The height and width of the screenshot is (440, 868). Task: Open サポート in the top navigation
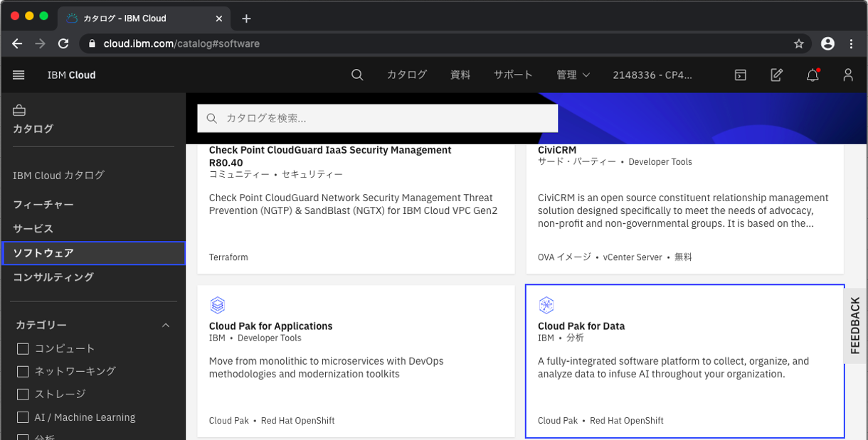pos(513,75)
